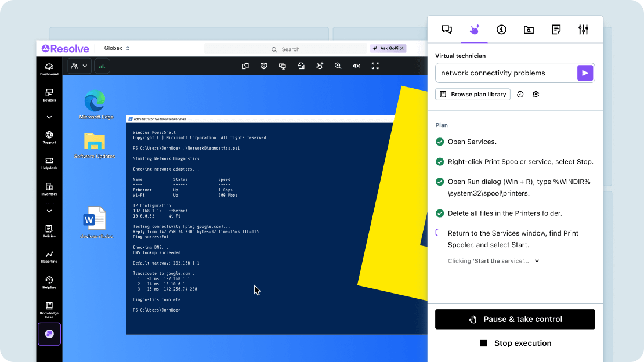Click the multi-monitor display toolbar icon
The height and width of the screenshot is (362, 644).
pyautogui.click(x=283, y=66)
